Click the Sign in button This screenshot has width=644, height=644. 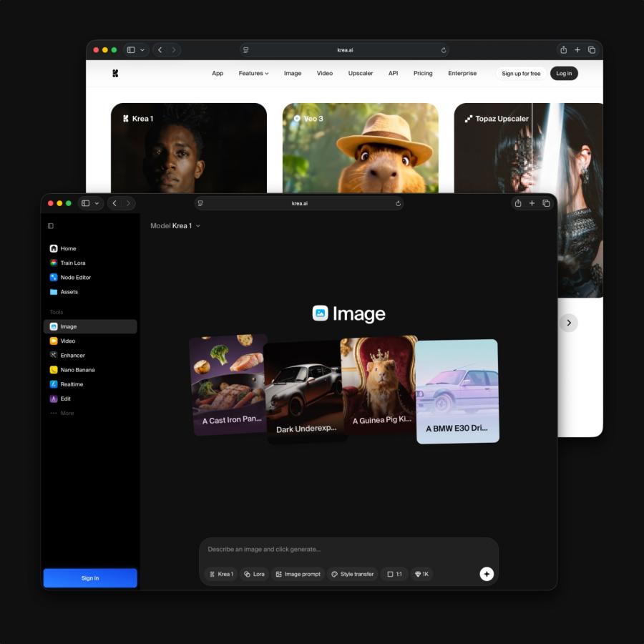click(x=89, y=577)
